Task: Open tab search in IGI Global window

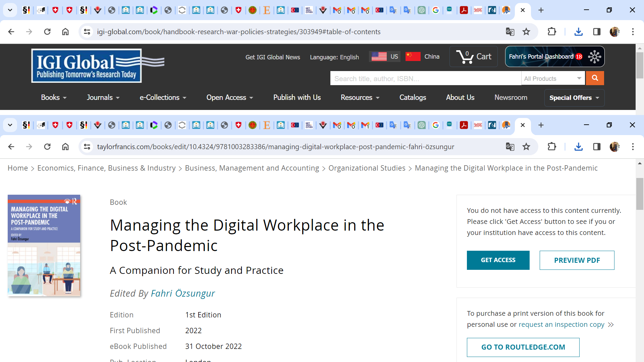Action: coord(10,10)
